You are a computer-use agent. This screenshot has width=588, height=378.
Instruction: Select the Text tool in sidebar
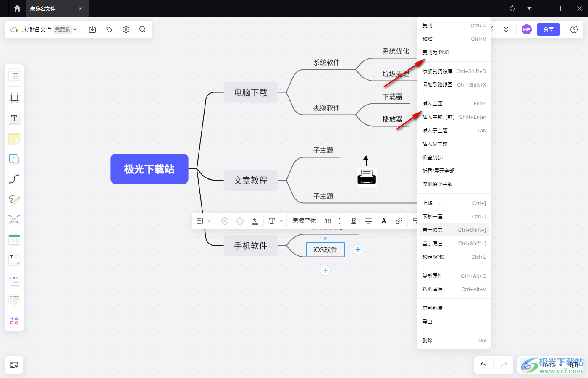[14, 118]
